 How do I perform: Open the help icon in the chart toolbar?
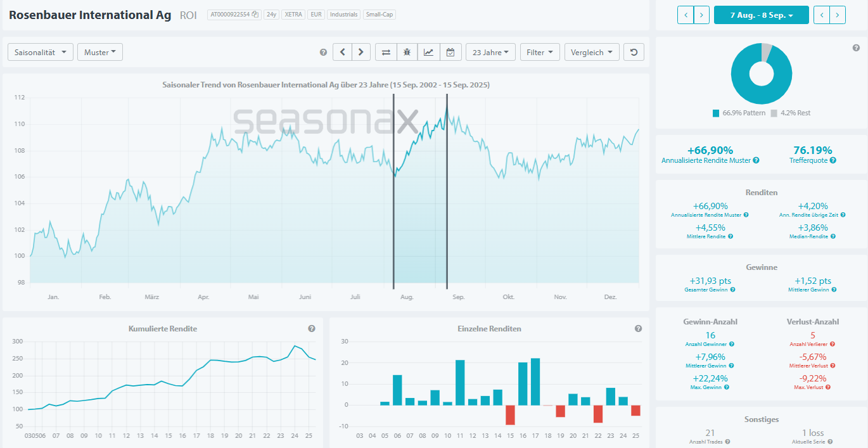323,53
